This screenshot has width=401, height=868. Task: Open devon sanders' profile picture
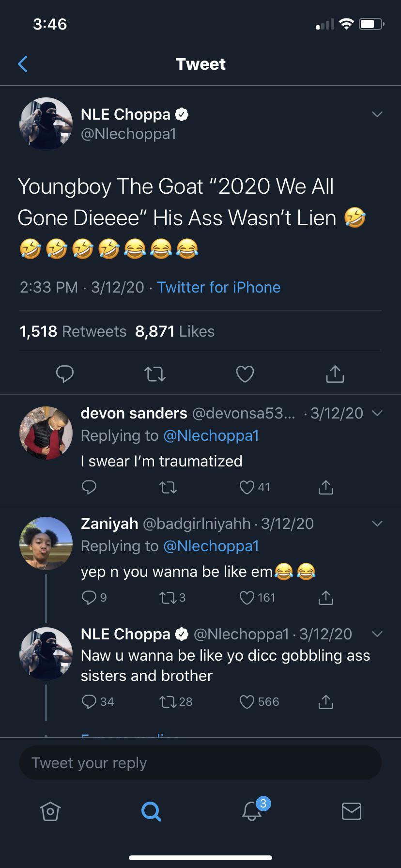(46, 433)
